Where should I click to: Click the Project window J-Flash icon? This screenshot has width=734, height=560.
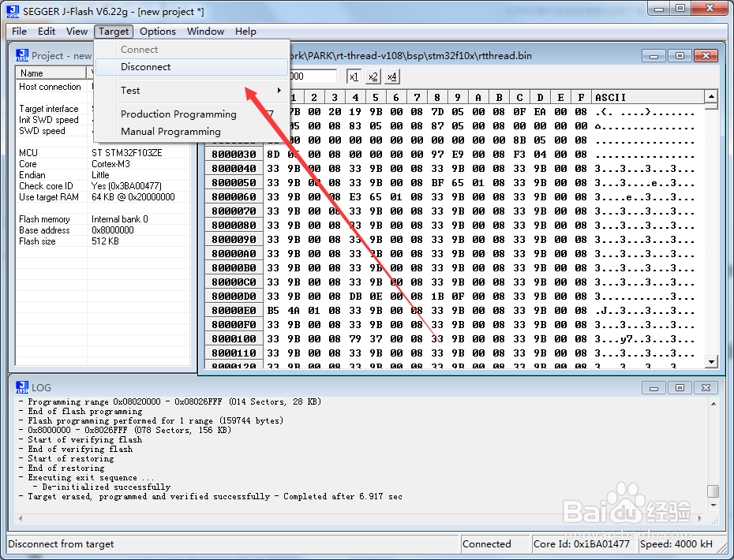(22, 55)
